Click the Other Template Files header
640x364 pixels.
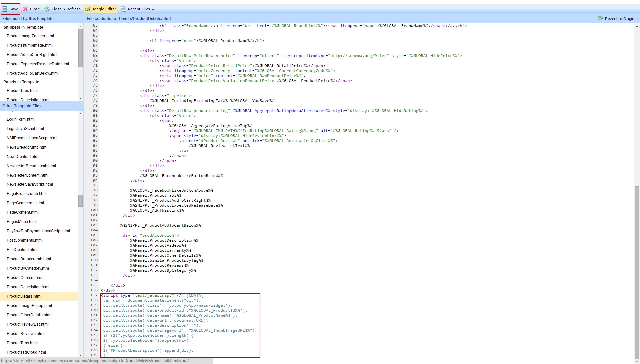click(22, 106)
